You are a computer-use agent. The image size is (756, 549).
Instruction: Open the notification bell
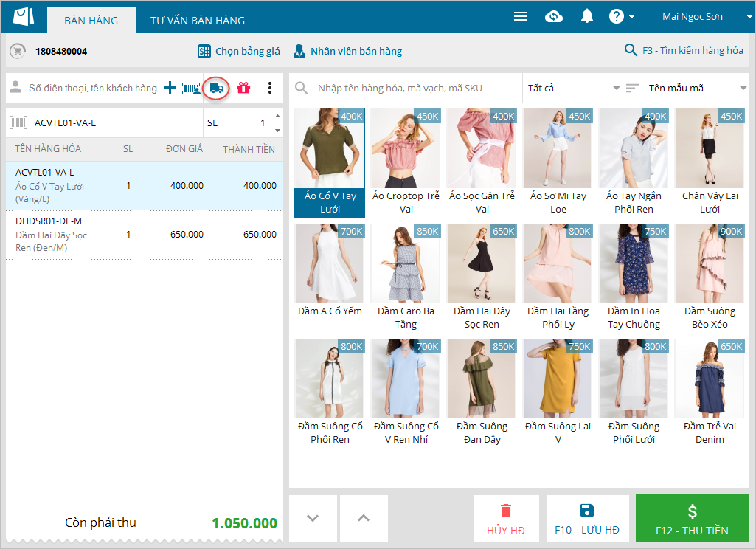click(x=587, y=16)
